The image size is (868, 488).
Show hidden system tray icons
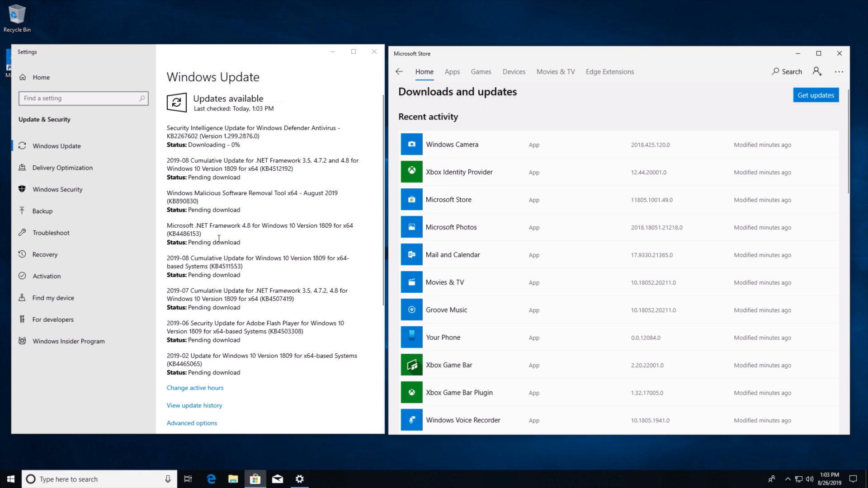788,479
